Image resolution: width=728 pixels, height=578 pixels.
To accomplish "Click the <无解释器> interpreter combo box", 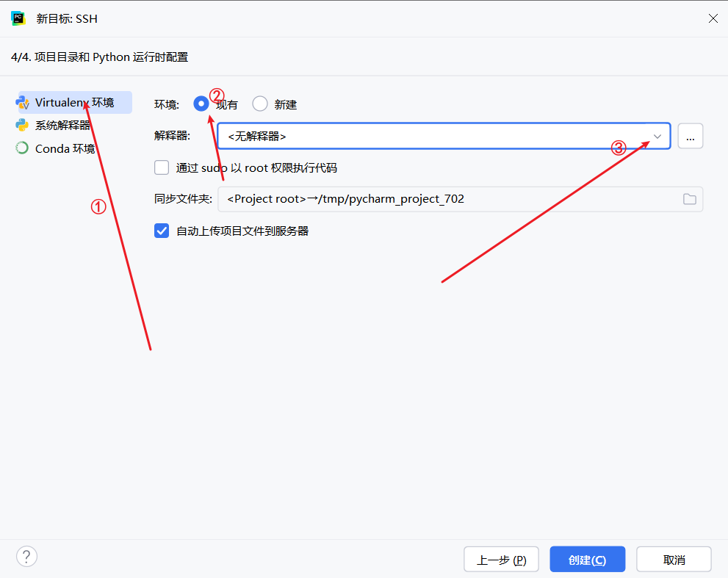I will point(444,136).
